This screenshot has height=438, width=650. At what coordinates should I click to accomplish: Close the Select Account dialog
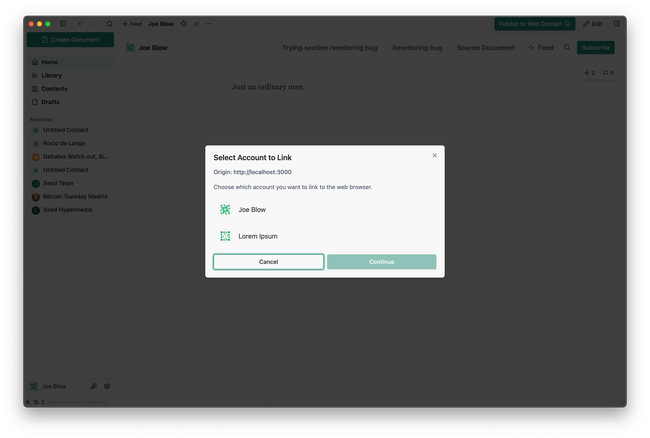pos(434,155)
